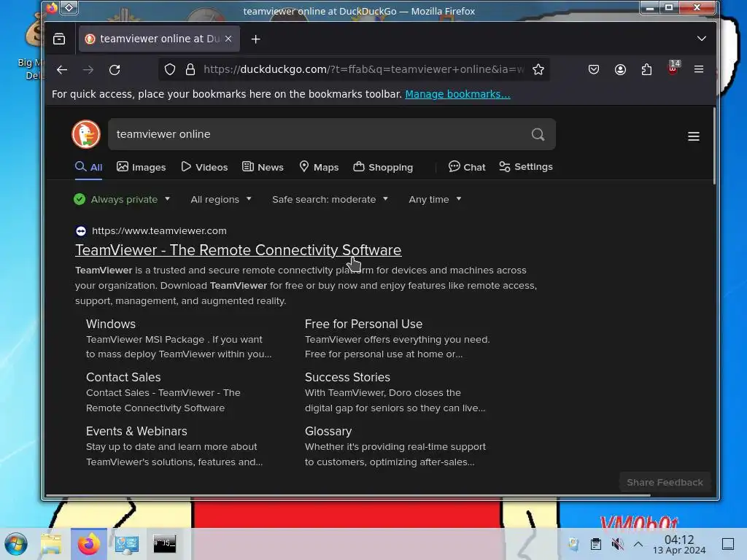Expand the Always private dropdown
Image resolution: width=747 pixels, height=560 pixels.
click(122, 200)
